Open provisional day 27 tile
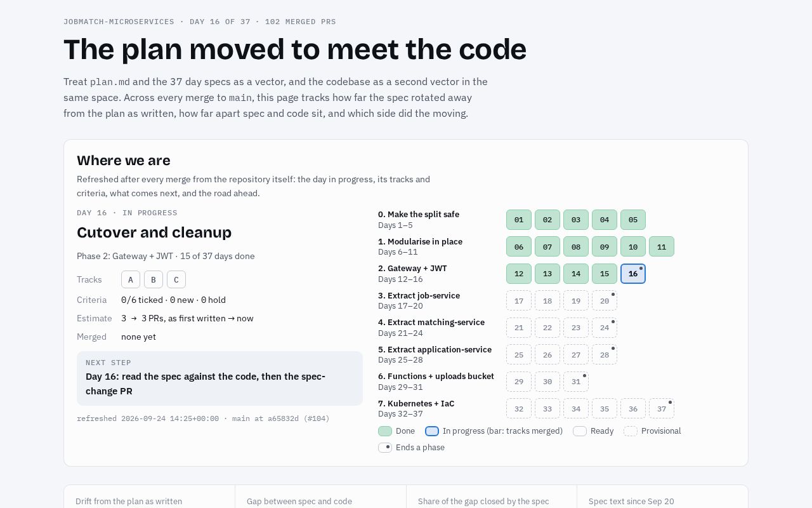The width and height of the screenshot is (812, 508). click(x=576, y=354)
